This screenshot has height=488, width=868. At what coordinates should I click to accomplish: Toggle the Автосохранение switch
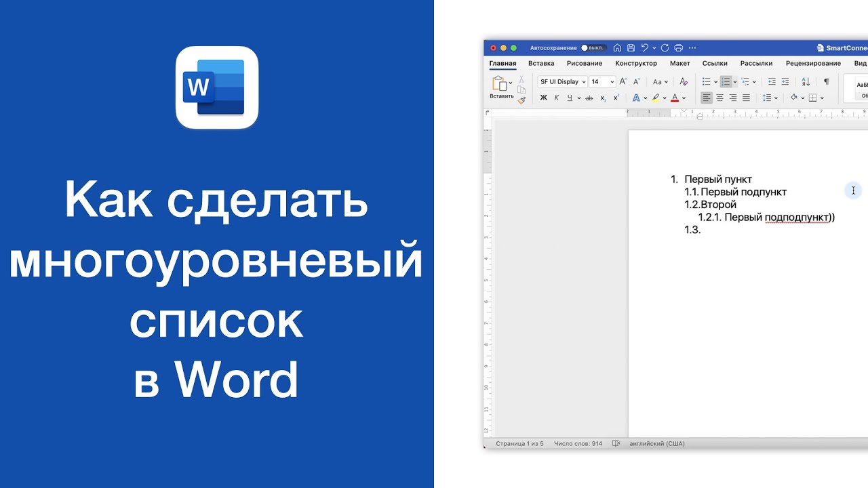(x=593, y=48)
